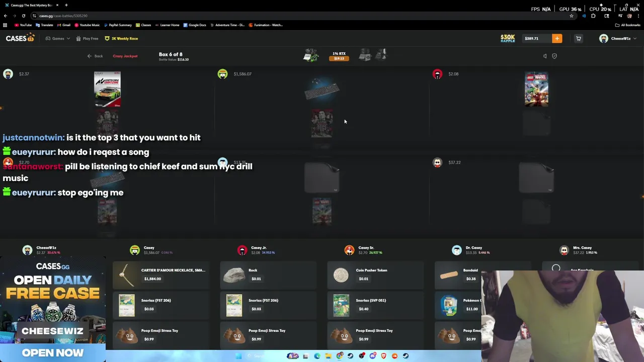Open the Gmail bookmark
The image size is (644, 362).
click(x=64, y=25)
